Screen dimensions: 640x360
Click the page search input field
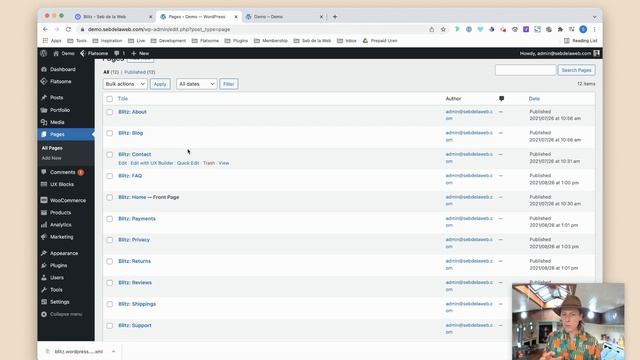pyautogui.click(x=525, y=70)
